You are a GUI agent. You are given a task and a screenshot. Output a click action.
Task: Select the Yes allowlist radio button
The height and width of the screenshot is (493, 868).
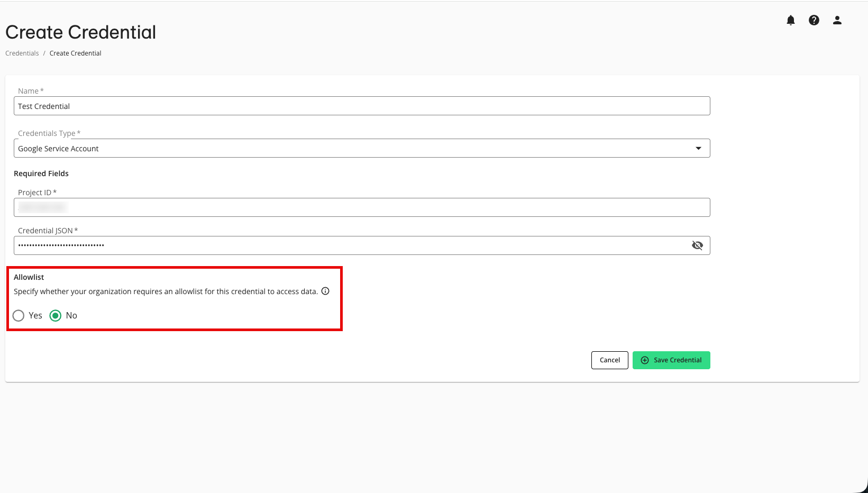19,316
